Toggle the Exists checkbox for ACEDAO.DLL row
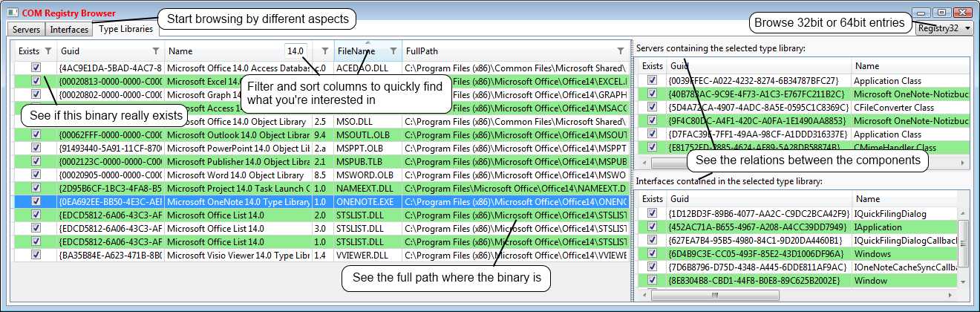Image resolution: width=980 pixels, height=312 pixels. 36,68
